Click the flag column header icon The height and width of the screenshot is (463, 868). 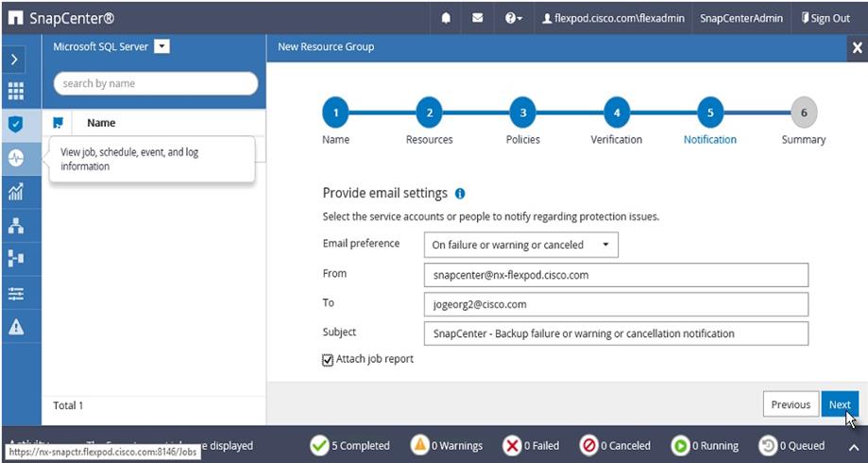pos(59,123)
